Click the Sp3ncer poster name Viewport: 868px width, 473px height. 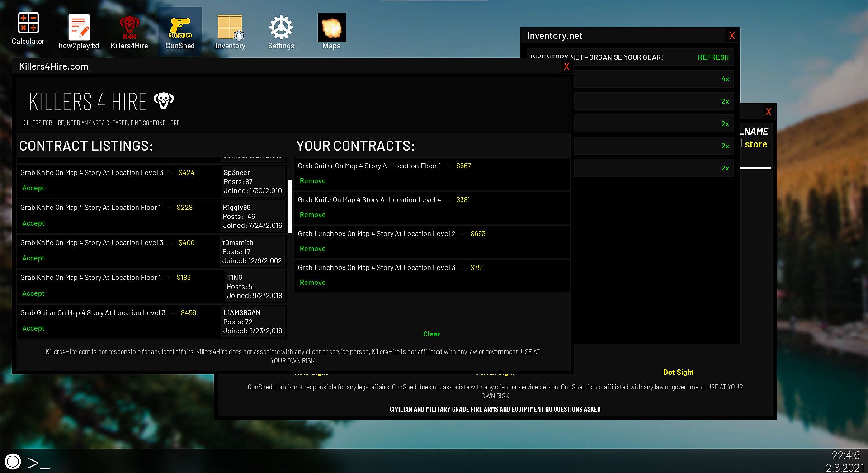tap(236, 173)
